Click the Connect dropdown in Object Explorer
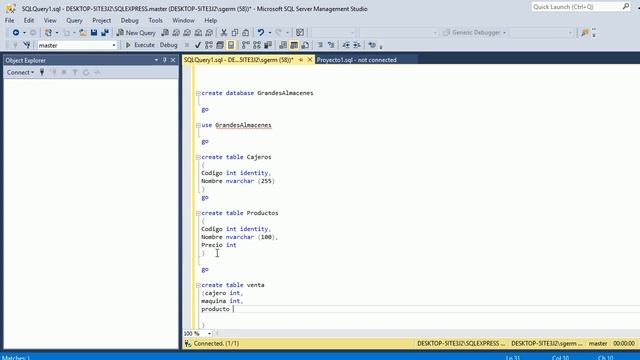 tap(20, 72)
